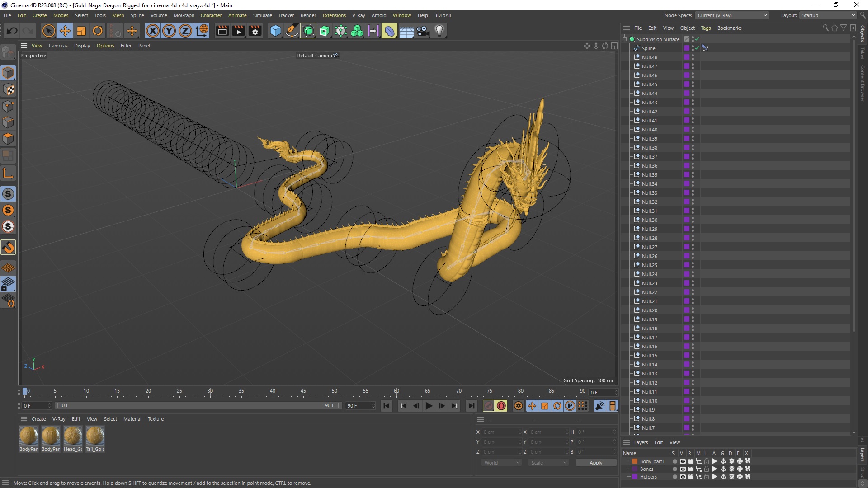Open the V-Ray menu
Screen dimensions: 868x488
359,15
